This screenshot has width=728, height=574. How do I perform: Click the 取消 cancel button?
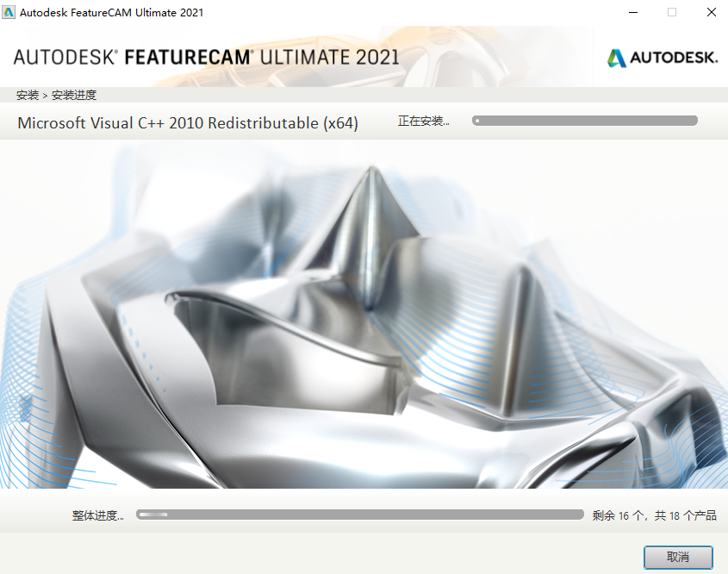pos(678,557)
